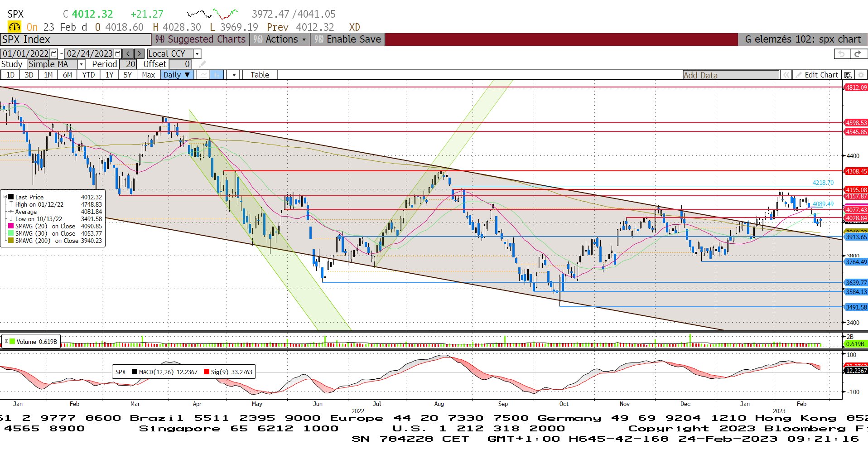
Task: Select the 5Y range tab
Action: [x=128, y=75]
